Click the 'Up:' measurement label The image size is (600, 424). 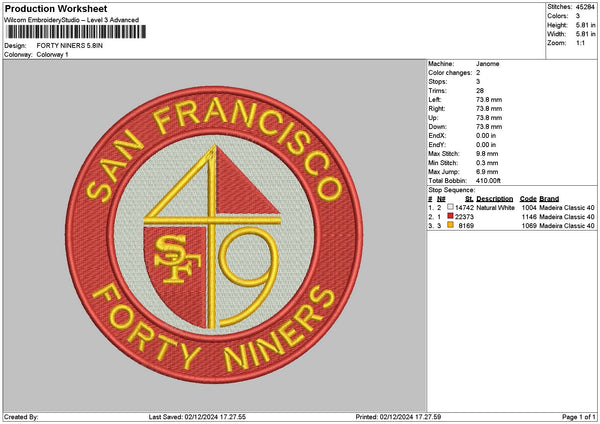pyautogui.click(x=433, y=118)
